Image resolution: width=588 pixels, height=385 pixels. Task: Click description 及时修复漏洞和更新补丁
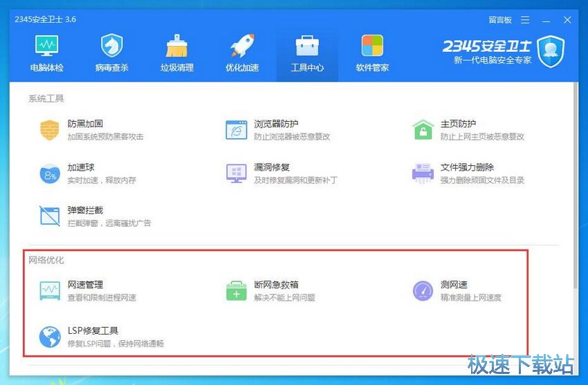click(295, 180)
